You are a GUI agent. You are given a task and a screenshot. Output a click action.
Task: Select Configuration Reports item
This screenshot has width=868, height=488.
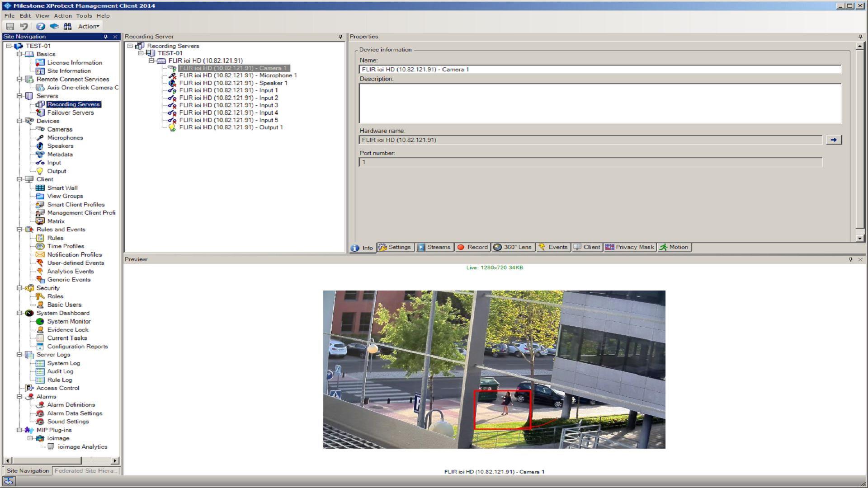[x=77, y=347]
